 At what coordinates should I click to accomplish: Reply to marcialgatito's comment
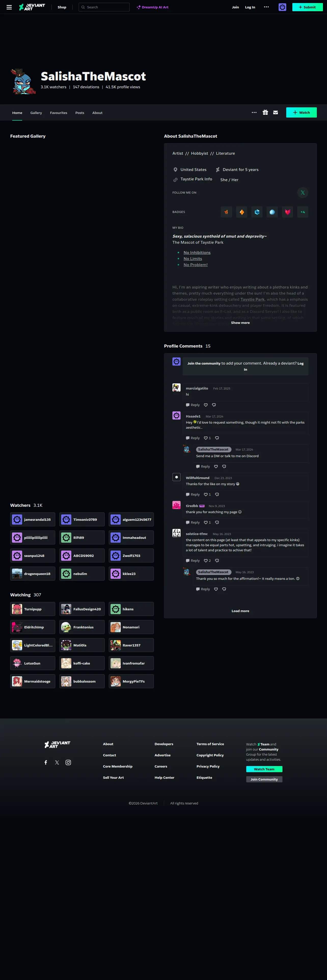(x=193, y=405)
